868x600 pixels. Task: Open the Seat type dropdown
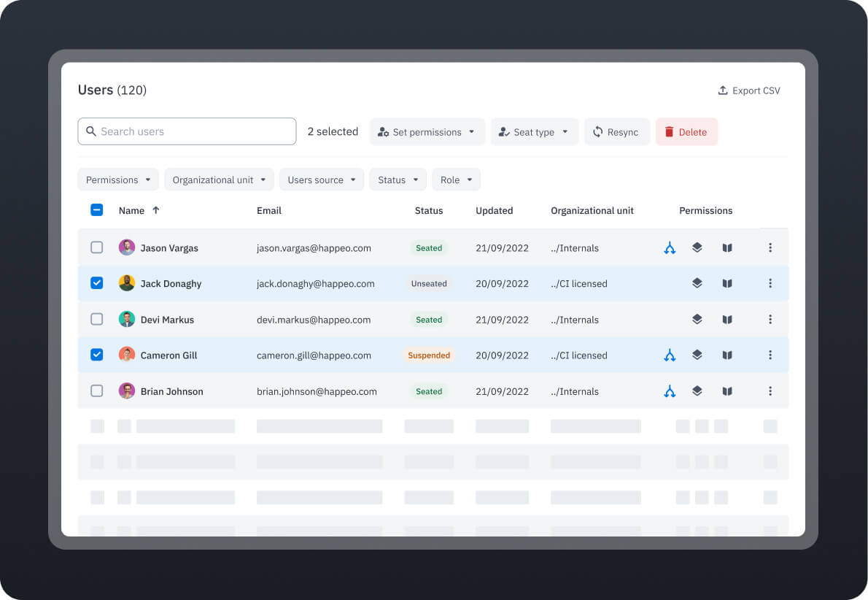coord(534,132)
